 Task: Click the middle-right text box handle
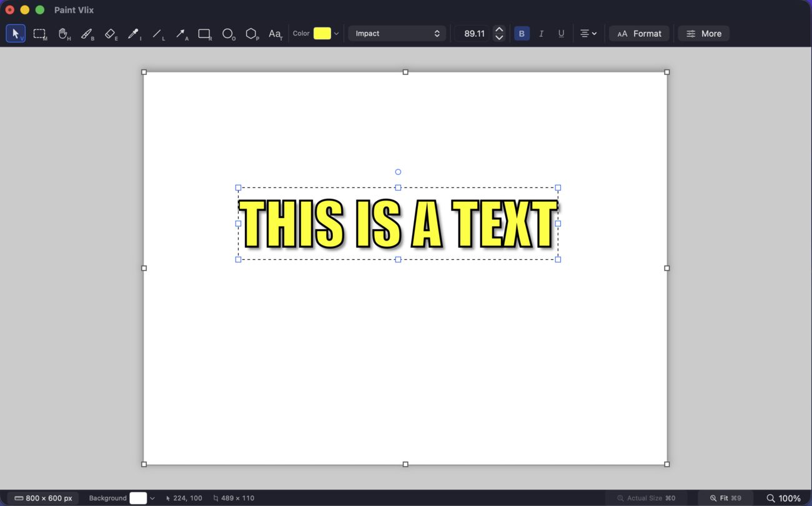click(x=558, y=223)
